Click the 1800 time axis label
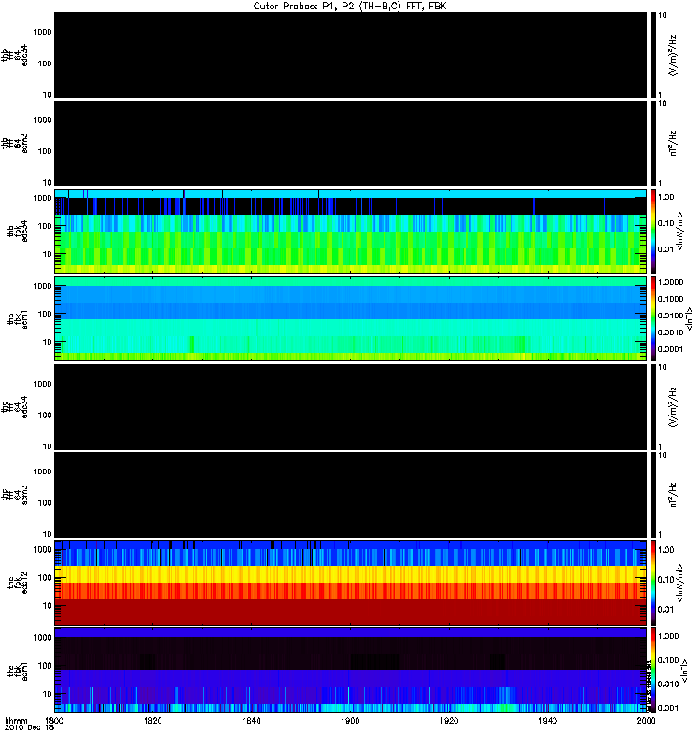Screen dimensions: 700x747 click(54, 721)
